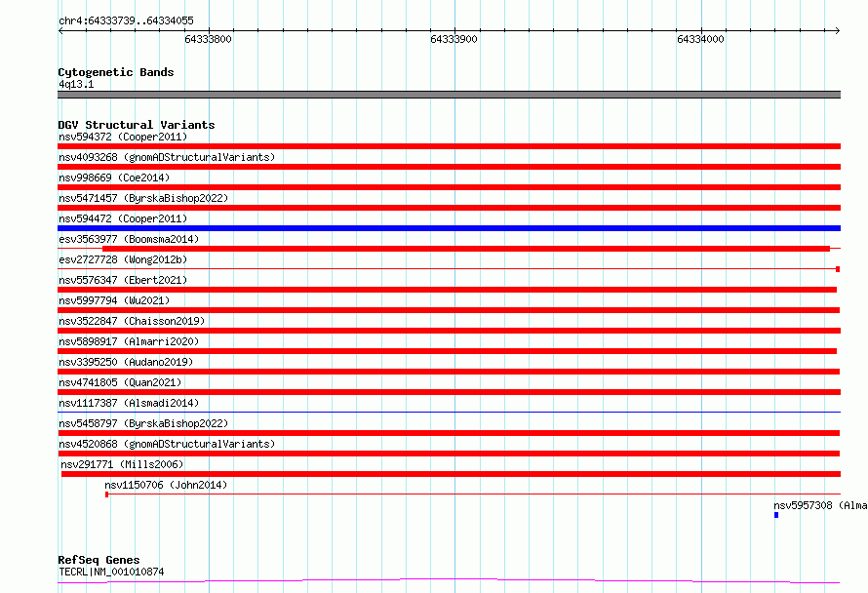This screenshot has width=868, height=593.
Task: Open nsv3522847 (Chaisson2019) variant
Action: click(x=132, y=321)
